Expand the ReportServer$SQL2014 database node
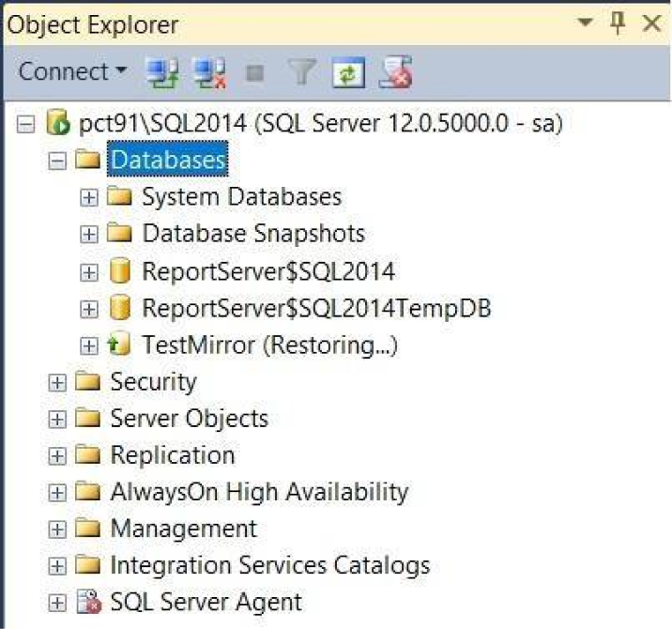 click(89, 272)
